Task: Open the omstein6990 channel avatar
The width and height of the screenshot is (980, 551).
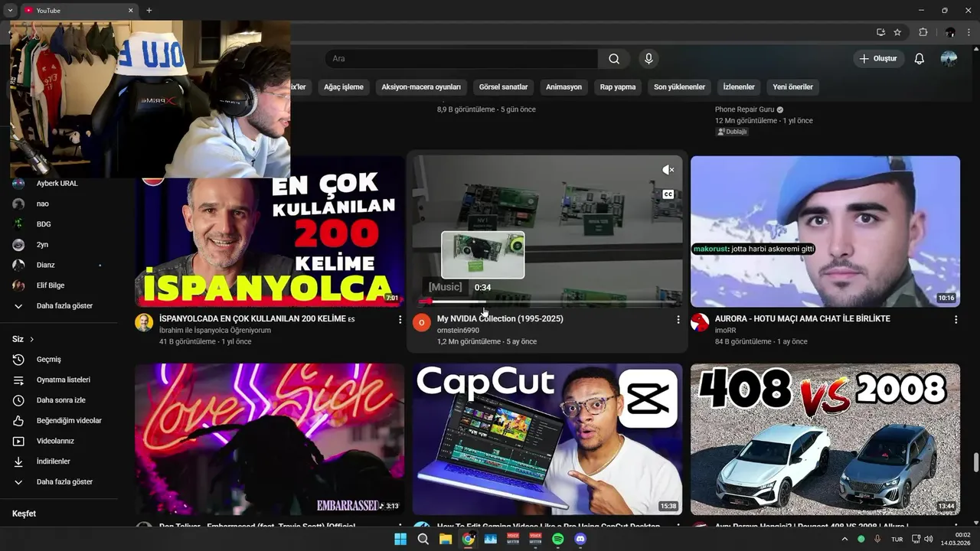Action: [422, 323]
